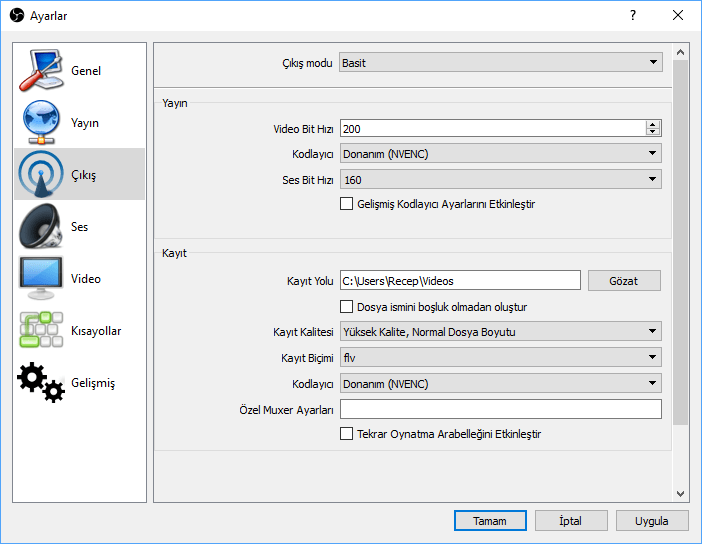
Task: Enable Gelişmiş Kodlayıcı Ayarlarını Etkinleştir checkbox
Action: [x=347, y=204]
